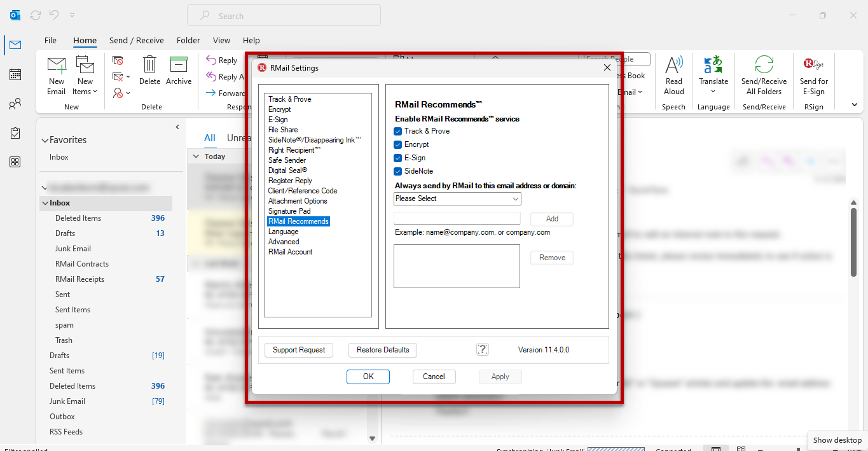This screenshot has width=868, height=451.
Task: Collapse the Favorites section
Action: point(45,139)
